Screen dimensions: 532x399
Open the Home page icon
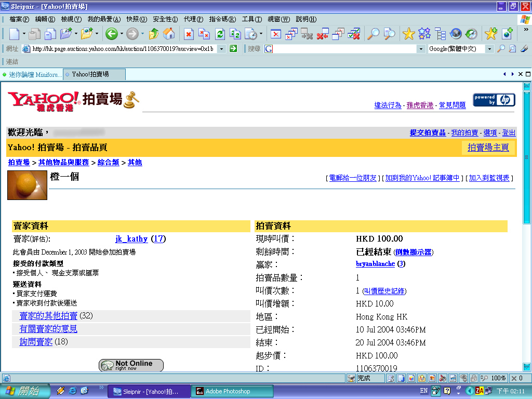[169, 34]
